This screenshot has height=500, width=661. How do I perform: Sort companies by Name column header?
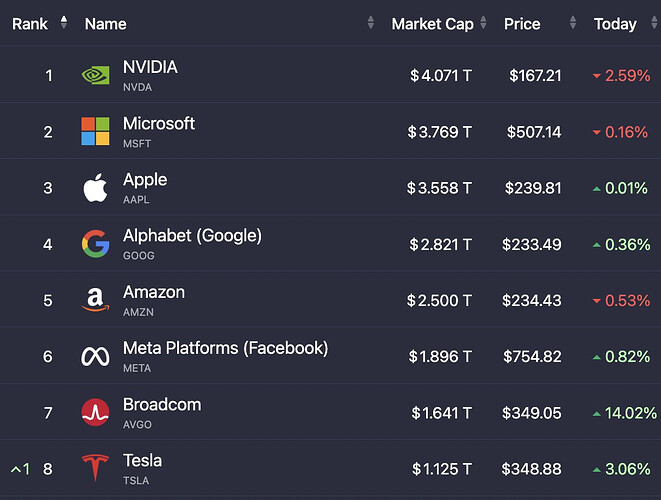105,23
